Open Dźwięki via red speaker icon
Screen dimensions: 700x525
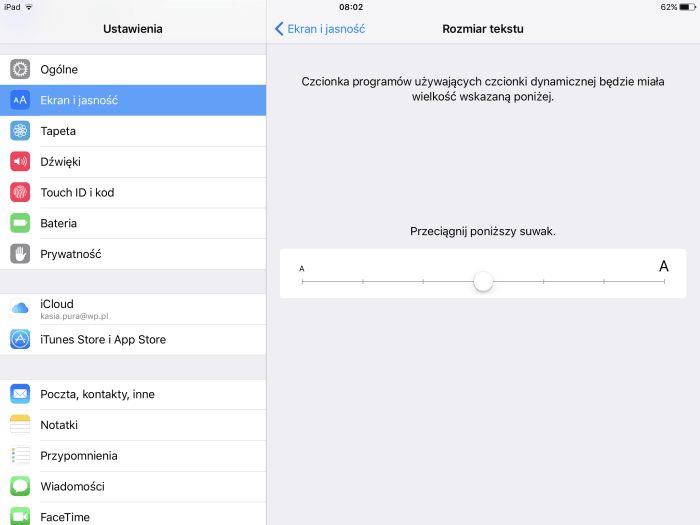click(20, 162)
